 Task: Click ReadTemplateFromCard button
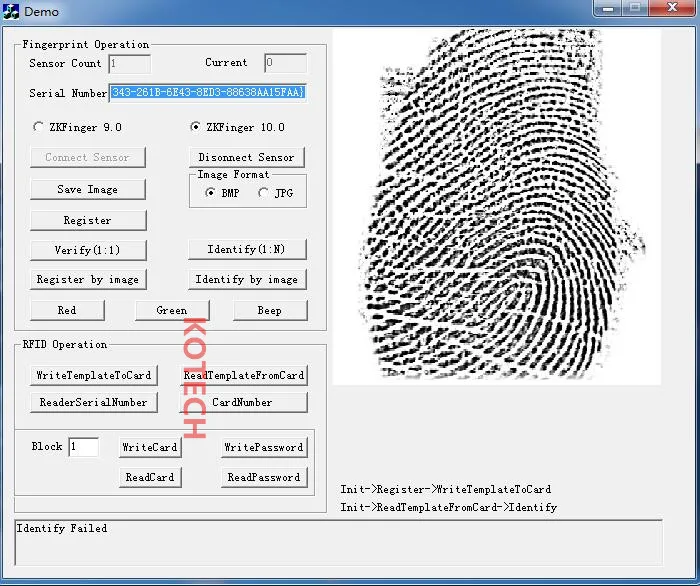[244, 376]
